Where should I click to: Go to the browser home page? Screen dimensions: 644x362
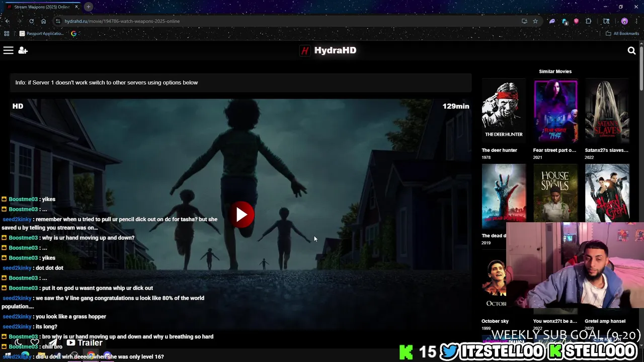pyautogui.click(x=43, y=21)
